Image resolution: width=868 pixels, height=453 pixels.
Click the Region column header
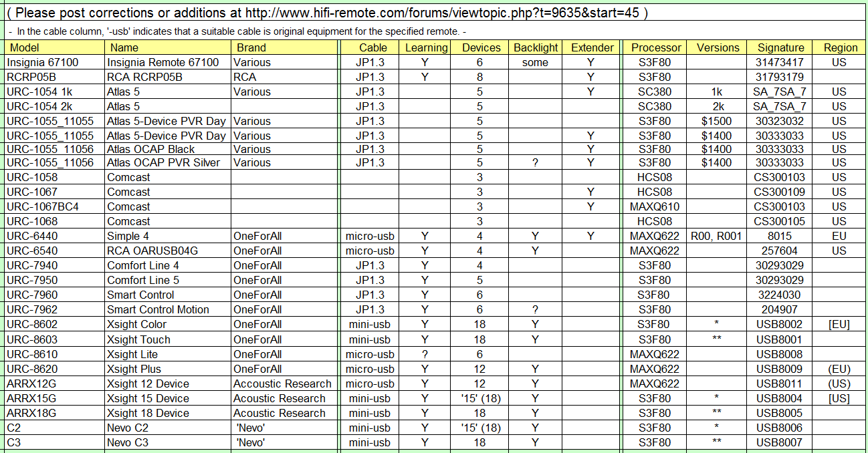pos(840,47)
